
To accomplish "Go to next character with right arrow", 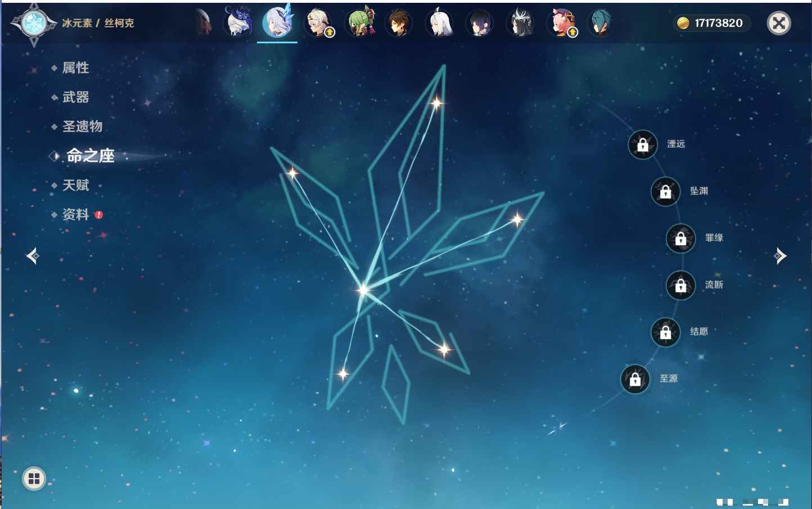I will coord(780,256).
